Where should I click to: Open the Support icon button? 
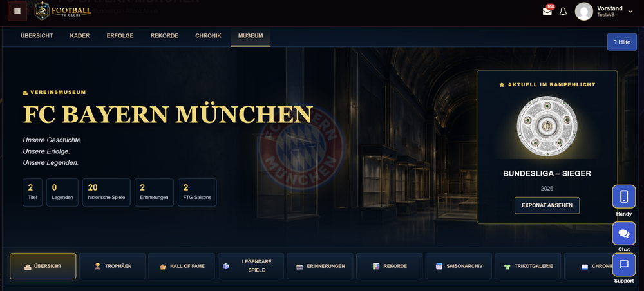624,265
